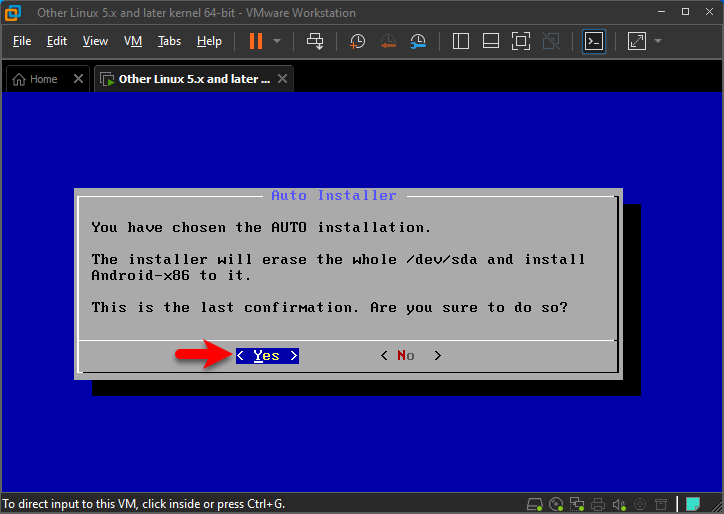Pause the virtual machine with orange pause icon

coord(256,41)
